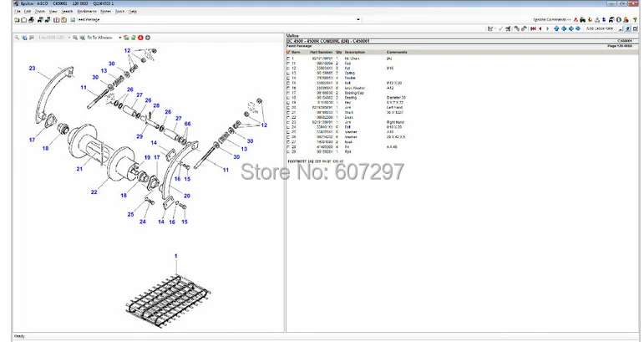This screenshot has width=644, height=342.
Task: Click callout 29 in the diagram
Action: (x=139, y=136)
